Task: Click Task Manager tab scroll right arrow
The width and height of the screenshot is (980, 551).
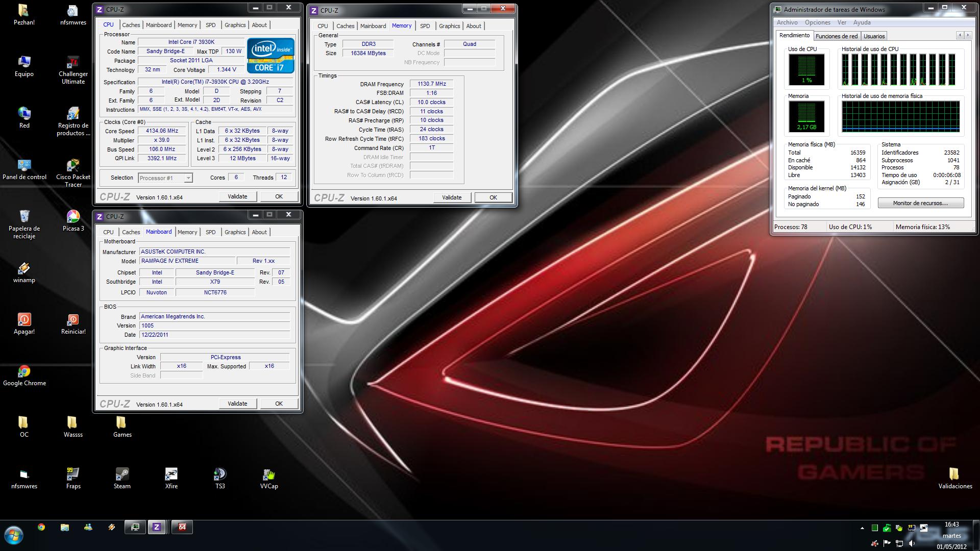Action: coord(968,35)
